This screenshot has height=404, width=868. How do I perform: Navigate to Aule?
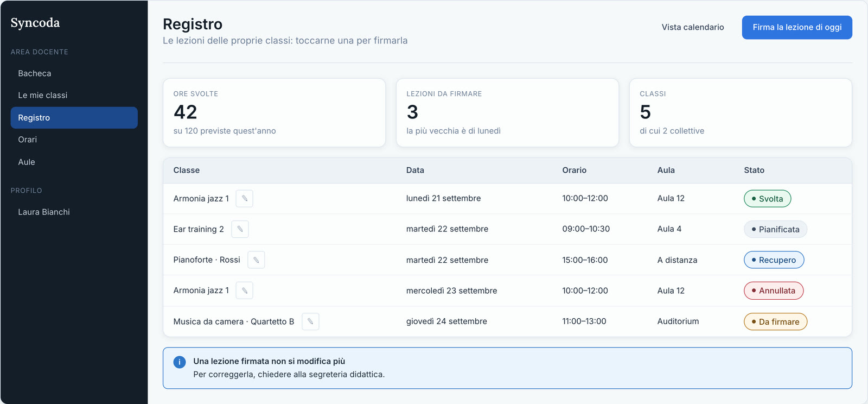point(74,162)
